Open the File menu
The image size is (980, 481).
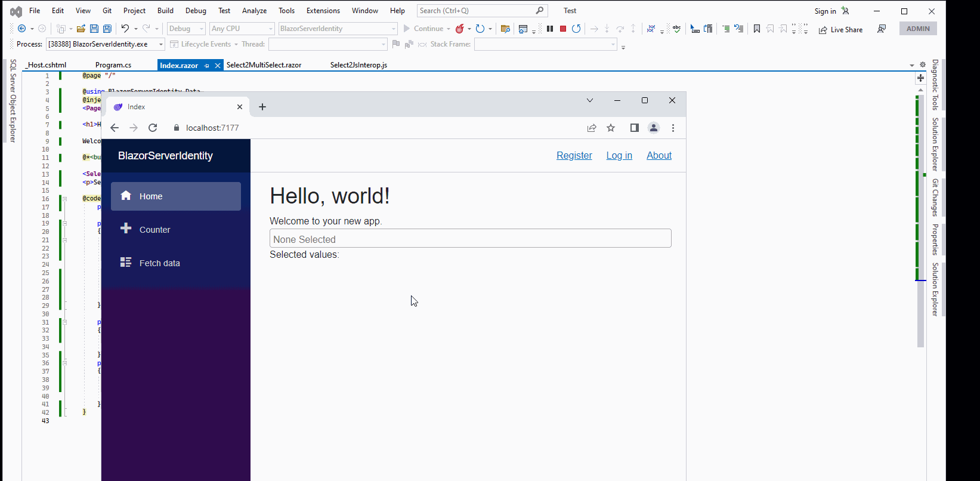(35, 11)
